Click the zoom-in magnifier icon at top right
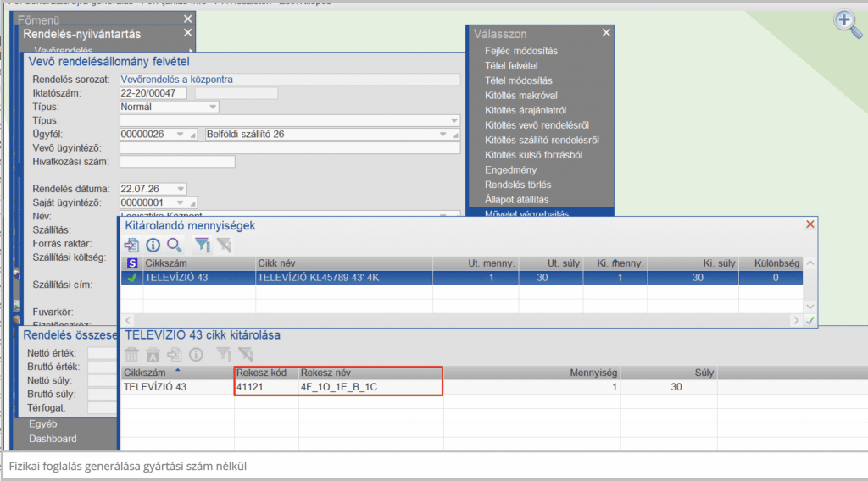The image size is (868, 481). (x=848, y=24)
